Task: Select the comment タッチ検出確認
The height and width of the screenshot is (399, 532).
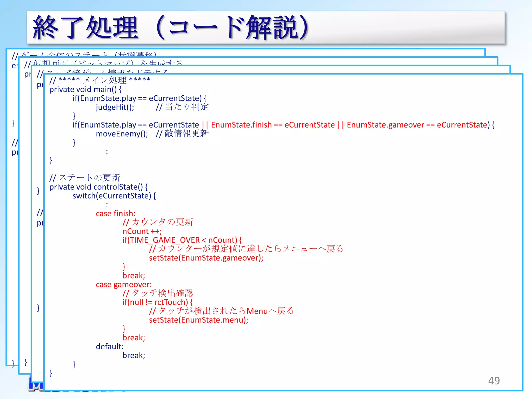Action: (158, 293)
